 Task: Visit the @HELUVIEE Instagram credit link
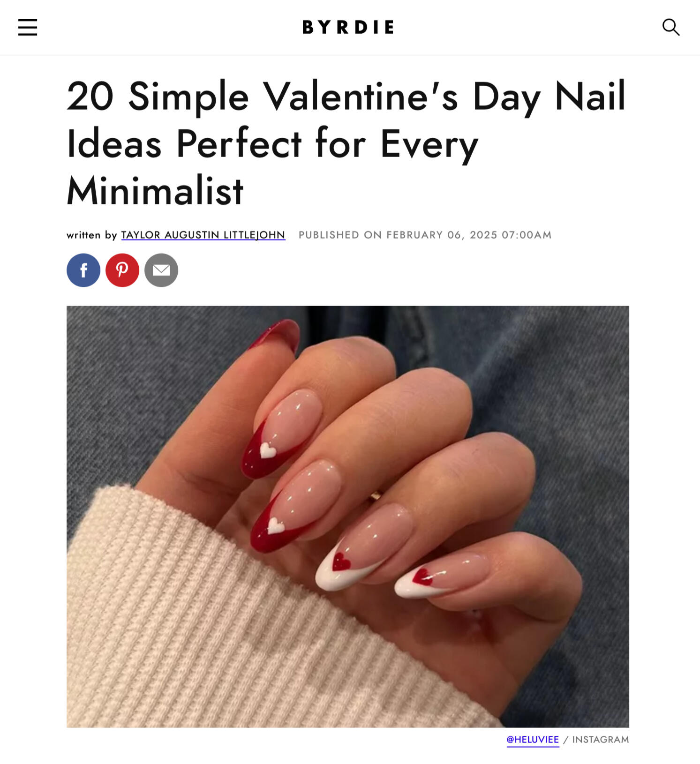click(x=533, y=740)
